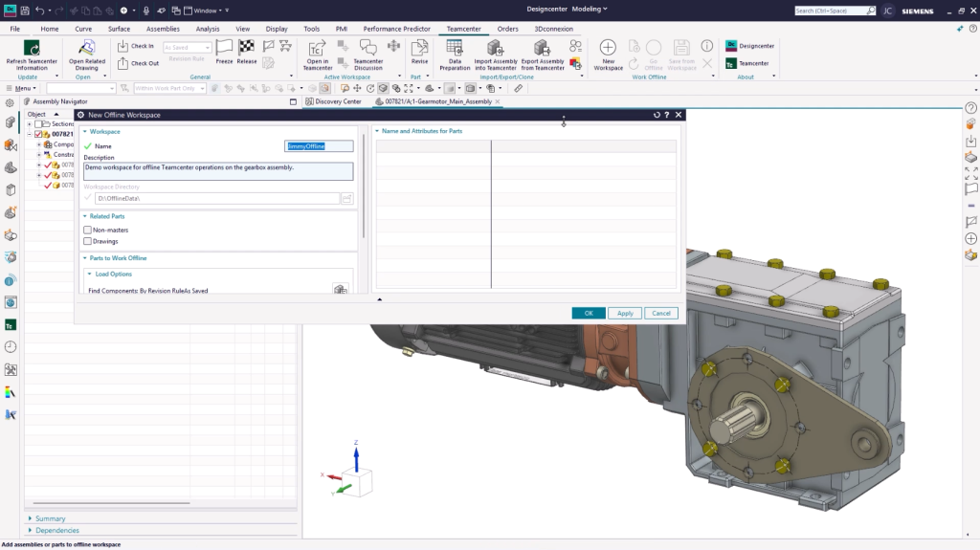The image size is (980, 550).
Task: Click Export Assembly from Teamcenter icon
Action: (x=542, y=48)
